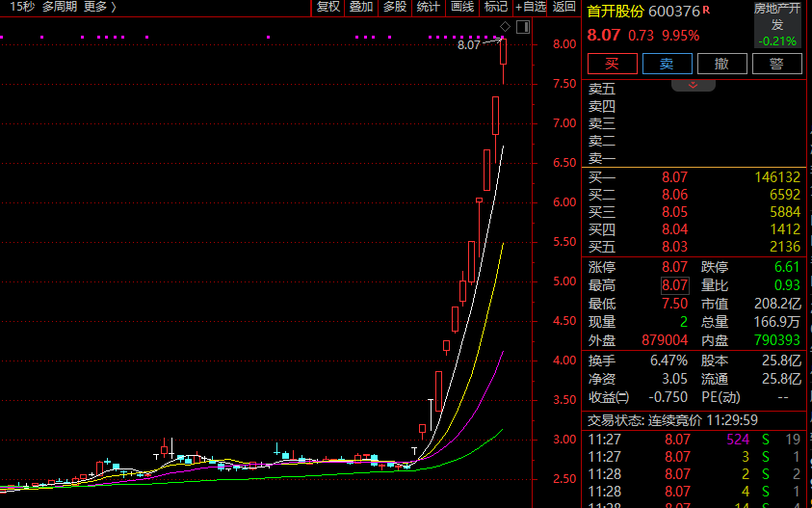Expand order book via double-chevron arrow
This screenshot has height=508, width=812.
(693, 85)
